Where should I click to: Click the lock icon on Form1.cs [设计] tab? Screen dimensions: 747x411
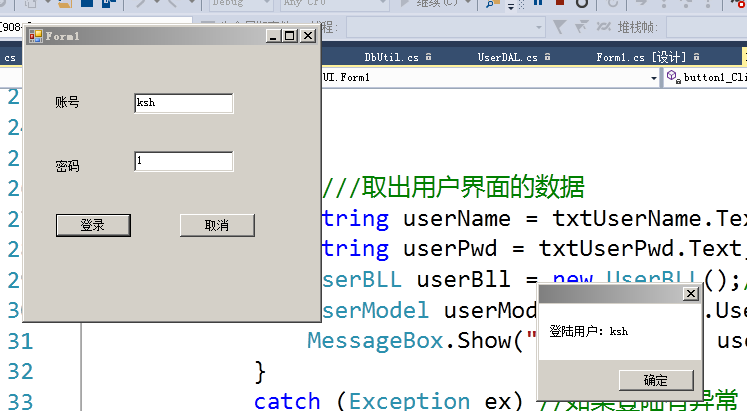click(697, 57)
